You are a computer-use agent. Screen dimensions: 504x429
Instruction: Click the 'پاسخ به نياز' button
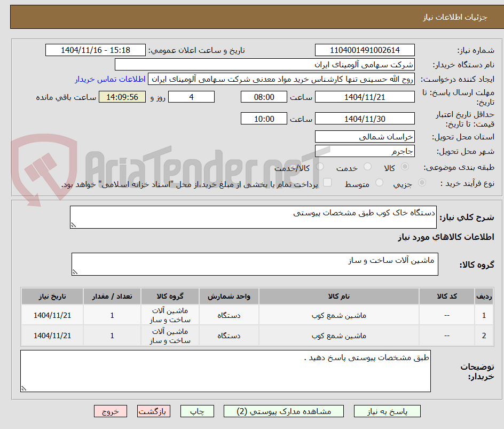[x=387, y=411]
